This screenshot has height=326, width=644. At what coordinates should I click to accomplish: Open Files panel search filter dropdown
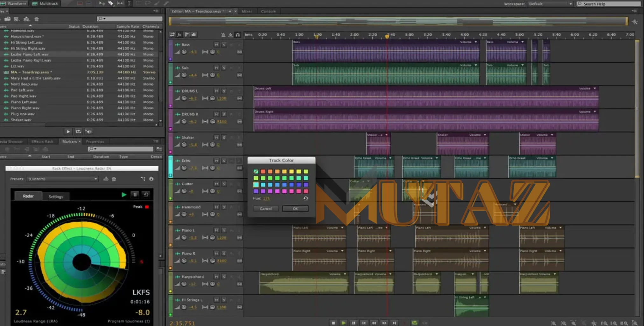[x=102, y=19]
